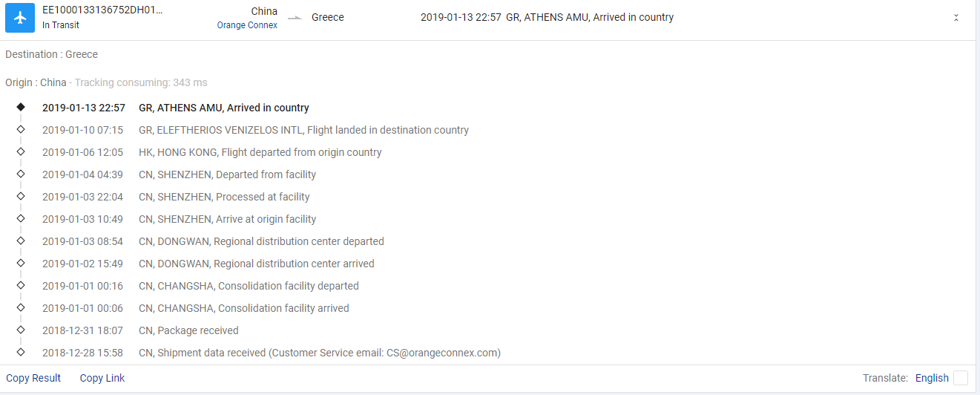Image resolution: width=980 pixels, height=395 pixels.
Task: Click the diamond marker beside Flight landed event
Action: [21, 129]
